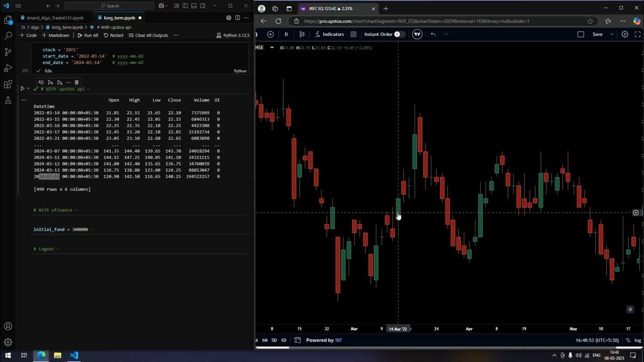Image resolution: width=644 pixels, height=362 pixels.
Task: Open the Manage gear in activity bar
Action: [x=8, y=342]
